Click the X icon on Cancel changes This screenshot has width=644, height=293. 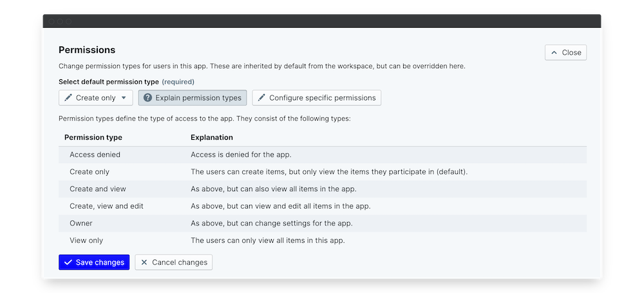[144, 262]
